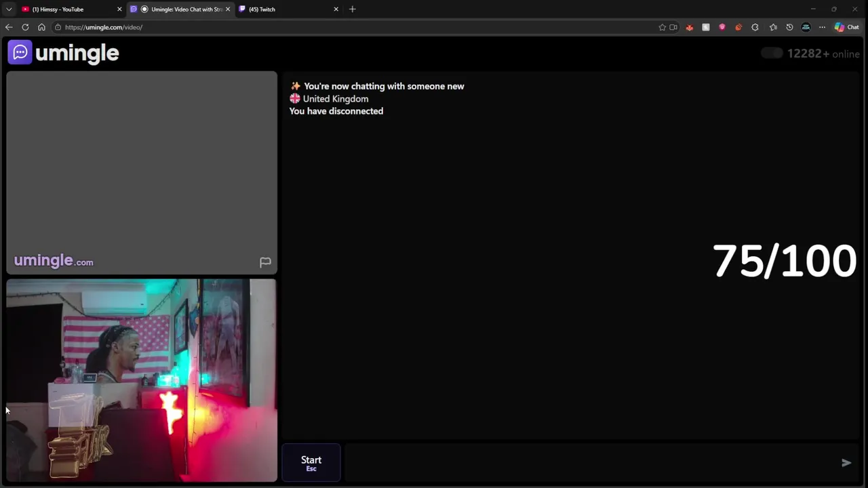This screenshot has width=868, height=488.
Task: Click the stranger's gray video panel
Action: tap(142, 173)
